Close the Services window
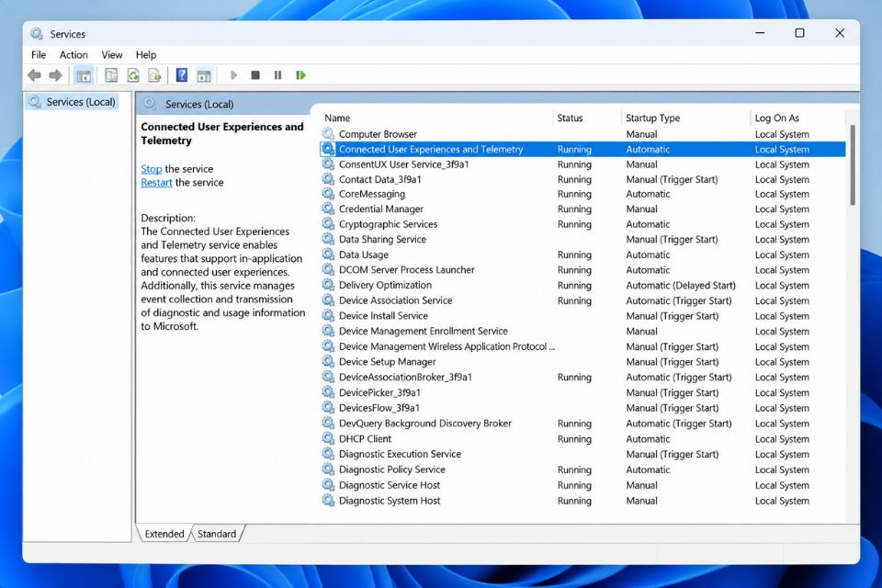This screenshot has width=882, height=588. (x=840, y=33)
